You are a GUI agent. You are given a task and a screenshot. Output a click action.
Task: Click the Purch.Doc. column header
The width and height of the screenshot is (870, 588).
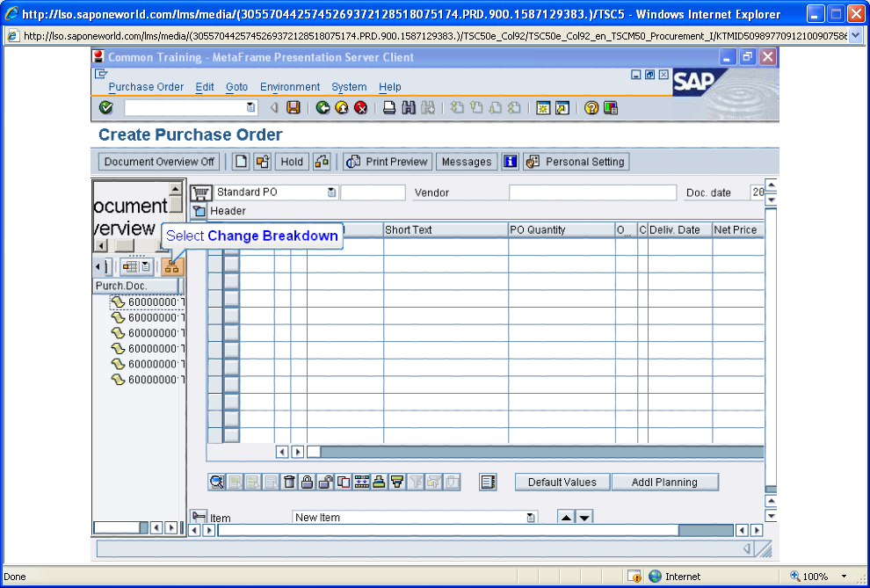tap(134, 286)
